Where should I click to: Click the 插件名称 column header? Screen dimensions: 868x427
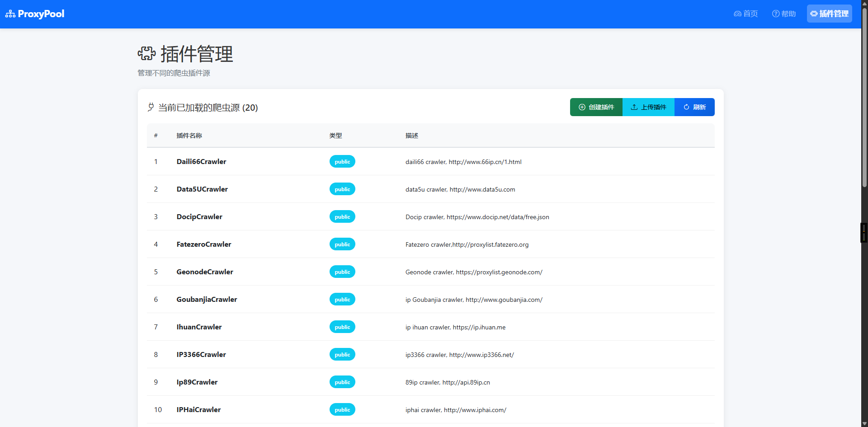click(189, 136)
